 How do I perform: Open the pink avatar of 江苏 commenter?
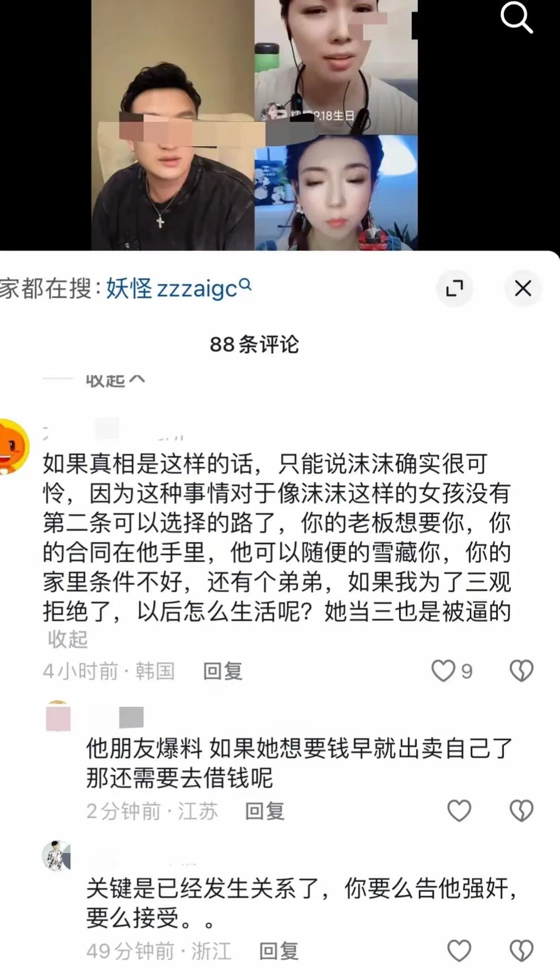[x=58, y=716]
